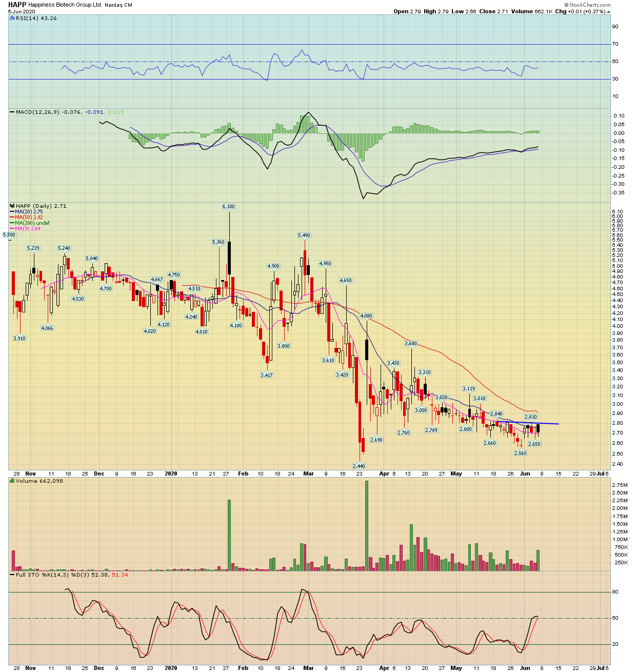This screenshot has width=636, height=672.
Task: Click the 4.750 price label
Action: point(174,274)
